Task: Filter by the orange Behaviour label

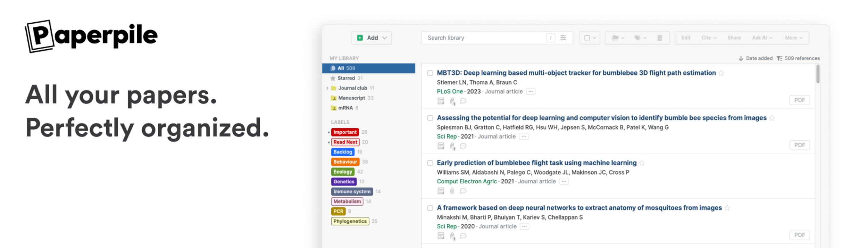Action: 345,162
